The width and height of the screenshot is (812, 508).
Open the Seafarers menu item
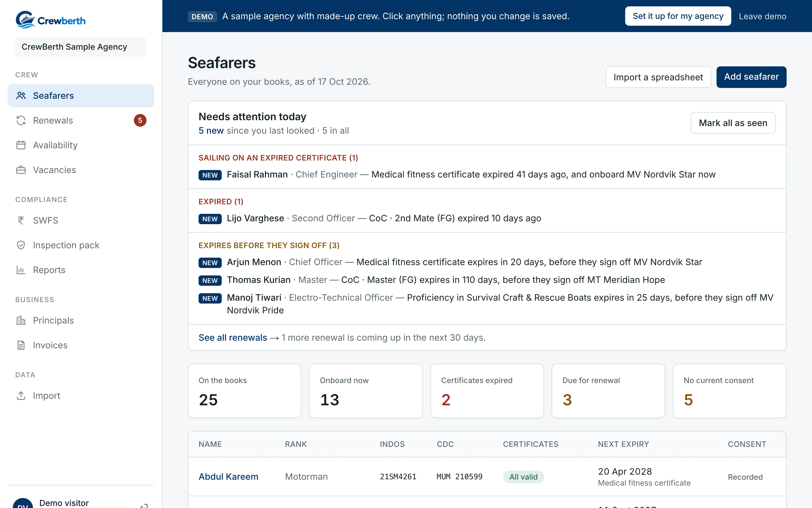pos(81,96)
